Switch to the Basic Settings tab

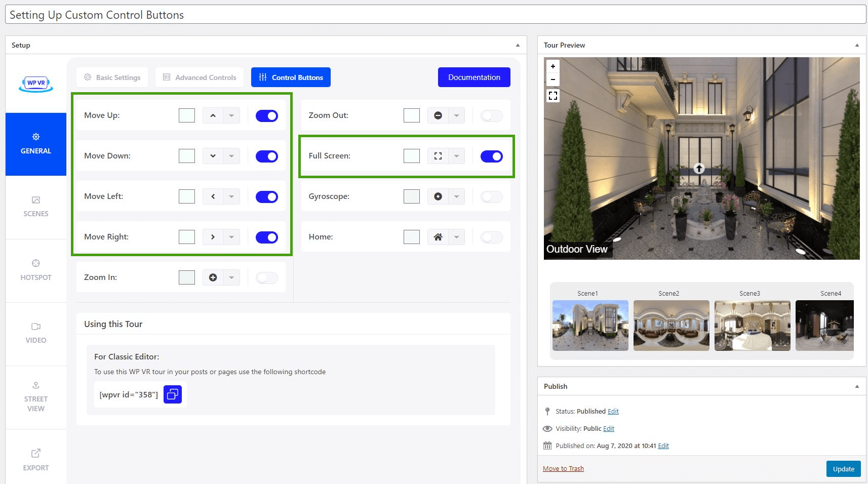pyautogui.click(x=112, y=77)
